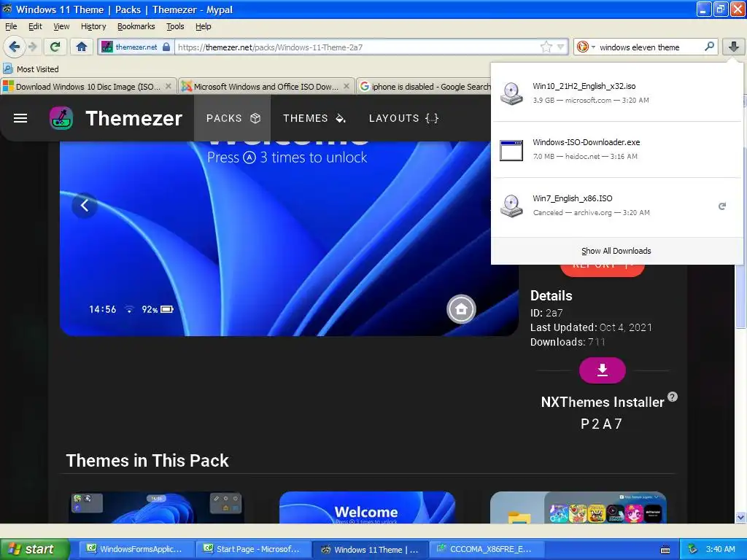This screenshot has width=747, height=560.
Task: Click the Windows-ISO-Downloader exe file icon
Action: 511,150
